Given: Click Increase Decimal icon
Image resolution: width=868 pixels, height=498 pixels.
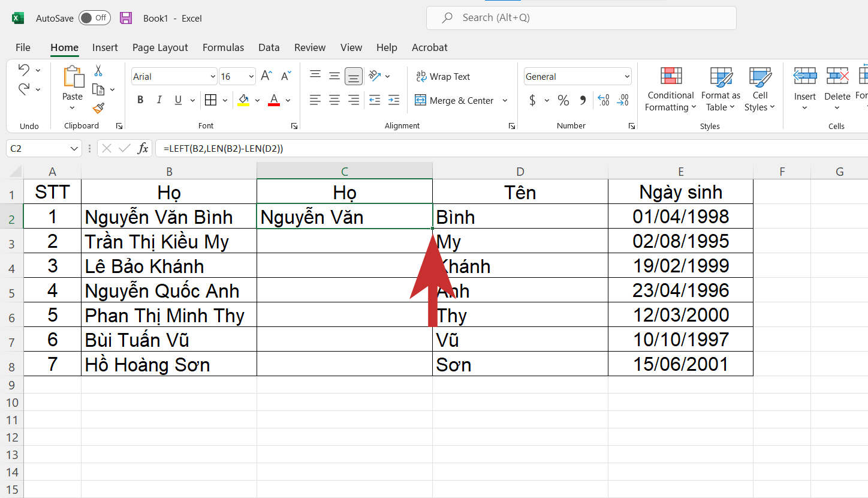Looking at the screenshot, I should tap(604, 100).
